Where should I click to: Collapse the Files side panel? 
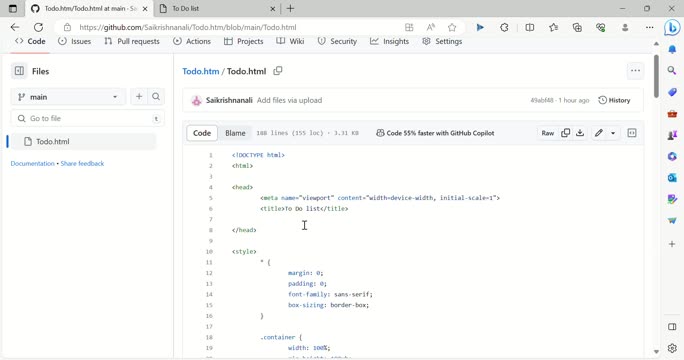click(19, 71)
